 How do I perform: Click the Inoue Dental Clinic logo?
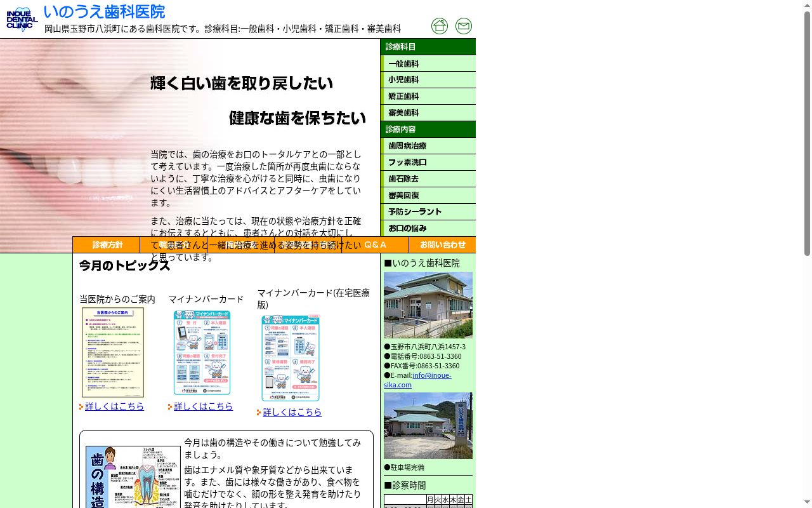[x=22, y=20]
